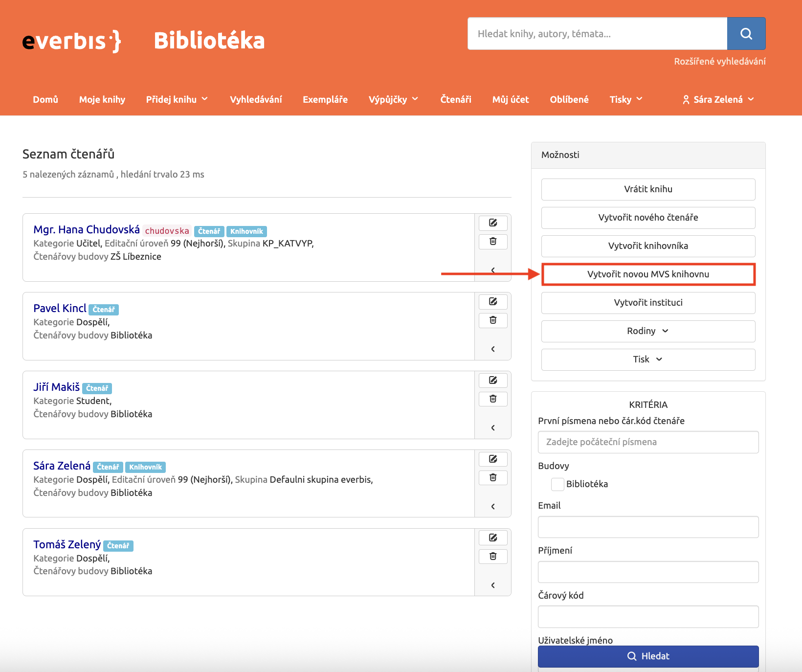The width and height of the screenshot is (802, 672).
Task: Open Exempláře in navigation bar
Action: [x=325, y=99]
